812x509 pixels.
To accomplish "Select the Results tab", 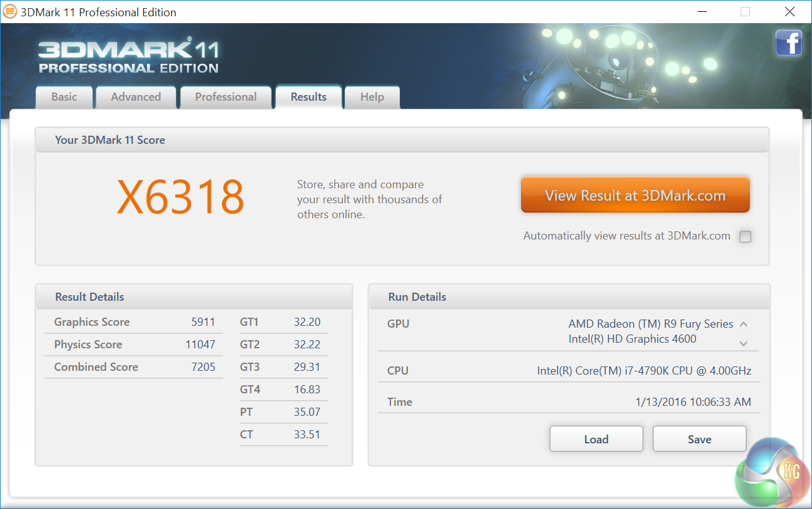I will click(x=308, y=97).
